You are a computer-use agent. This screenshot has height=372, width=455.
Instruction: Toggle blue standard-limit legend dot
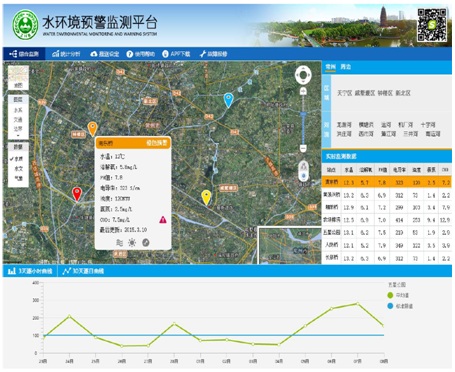tap(390, 306)
